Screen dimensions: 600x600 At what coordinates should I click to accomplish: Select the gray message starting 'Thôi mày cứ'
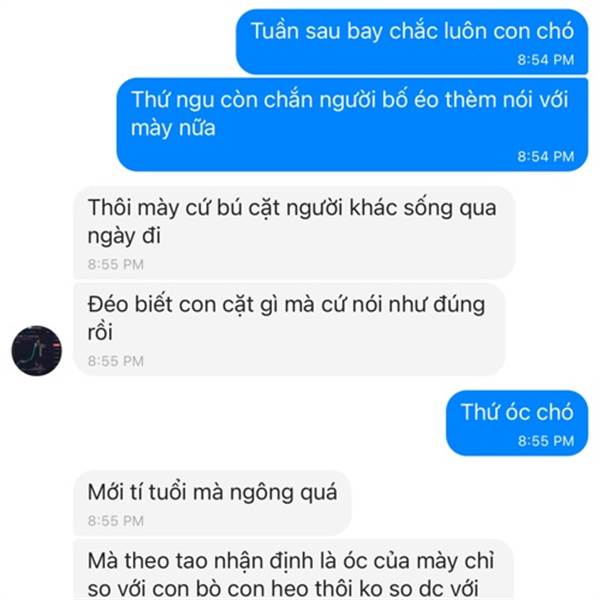294,232
